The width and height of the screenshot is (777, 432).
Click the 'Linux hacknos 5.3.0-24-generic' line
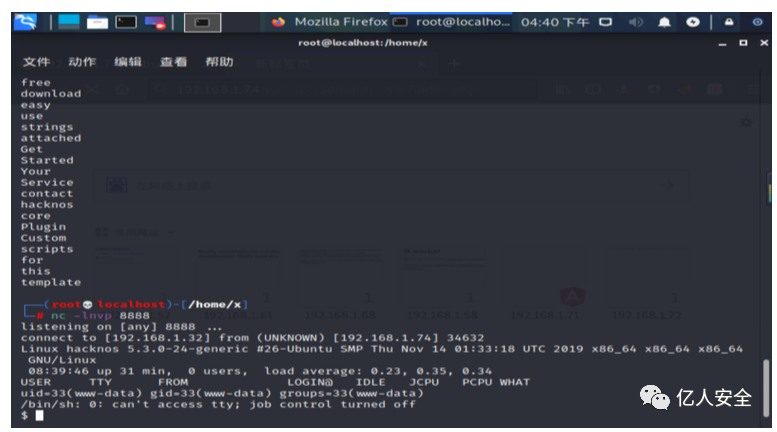[x=382, y=349]
